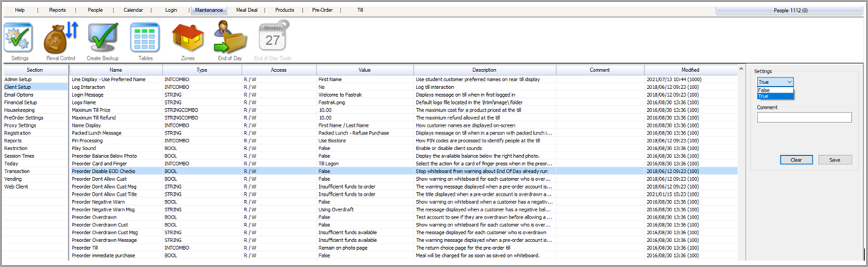Screen dimensions: 868x267
Task: Open the Help menu
Action: click(x=19, y=11)
